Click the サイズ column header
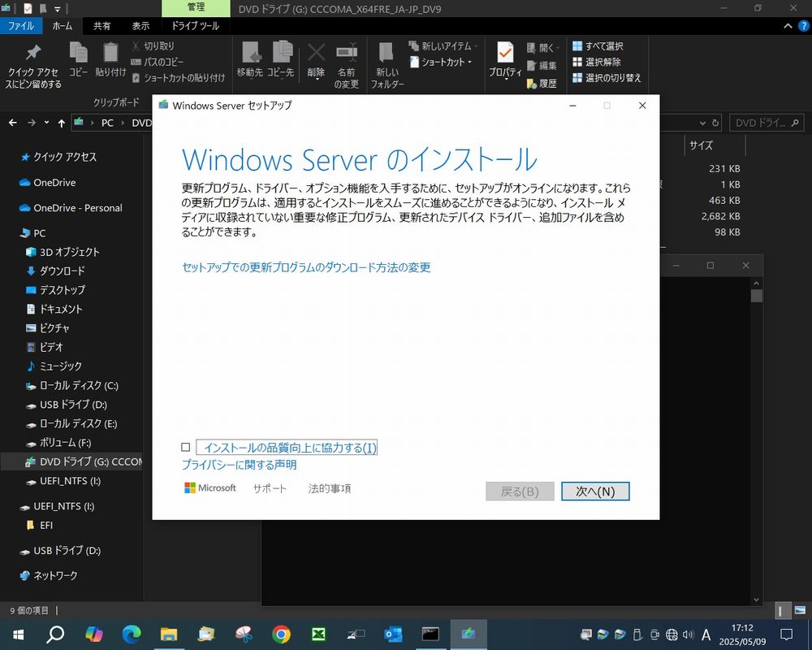This screenshot has height=650, width=812. click(x=715, y=145)
